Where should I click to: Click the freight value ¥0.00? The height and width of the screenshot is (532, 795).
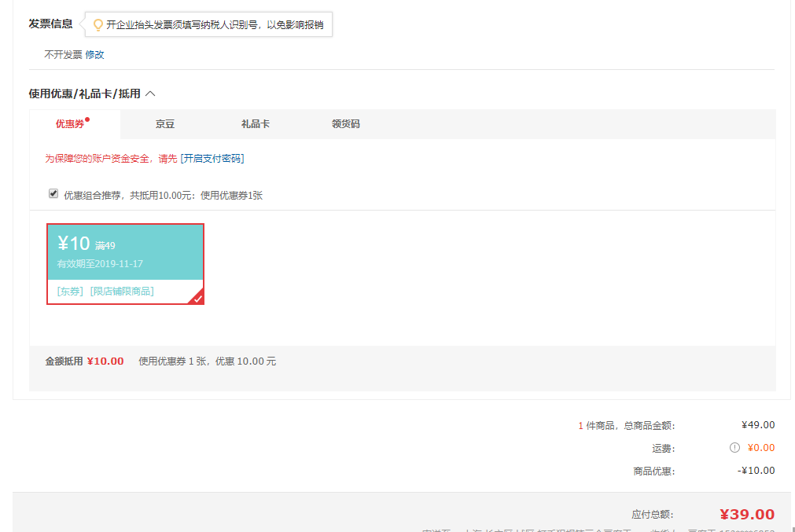[761, 448]
